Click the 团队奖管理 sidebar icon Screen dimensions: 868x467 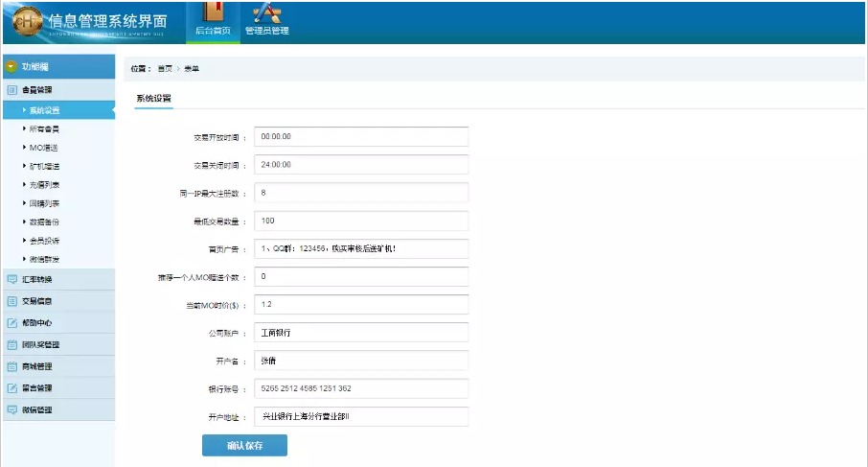click(12, 344)
